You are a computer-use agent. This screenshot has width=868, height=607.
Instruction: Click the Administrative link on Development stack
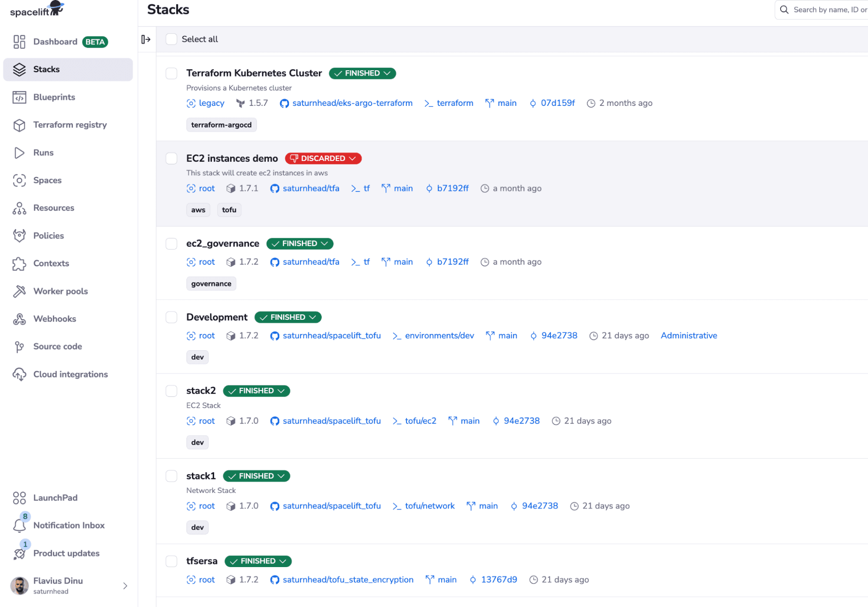click(689, 335)
